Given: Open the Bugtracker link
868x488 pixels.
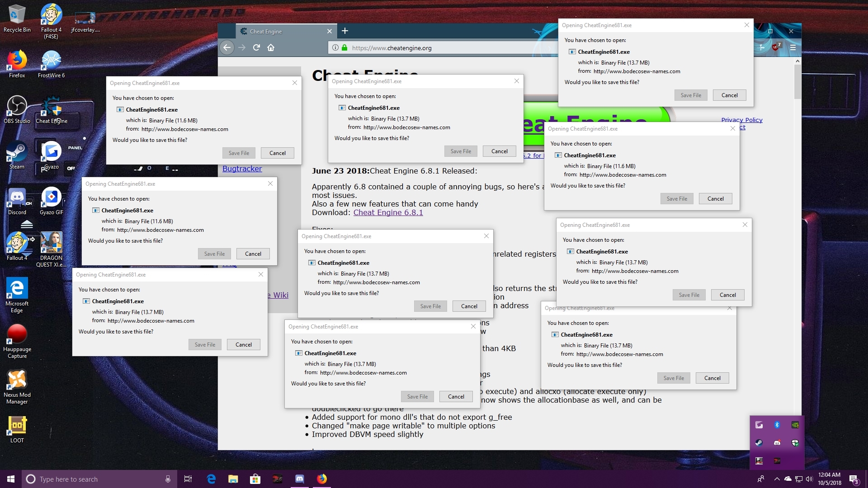Looking at the screenshot, I should 242,169.
